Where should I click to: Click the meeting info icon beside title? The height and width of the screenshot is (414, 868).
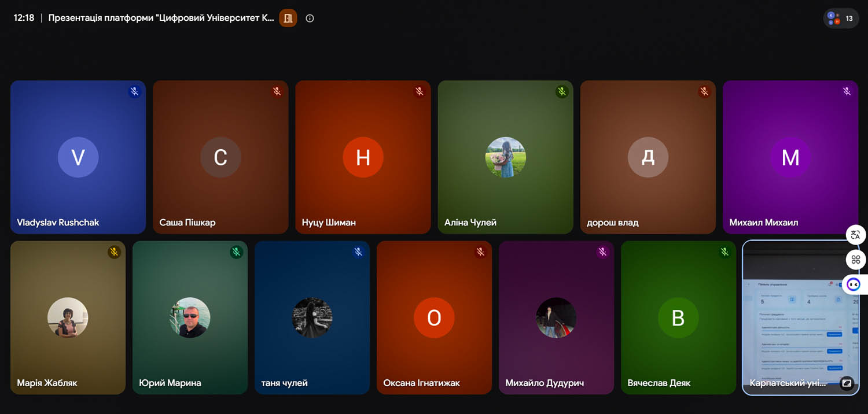(x=310, y=18)
